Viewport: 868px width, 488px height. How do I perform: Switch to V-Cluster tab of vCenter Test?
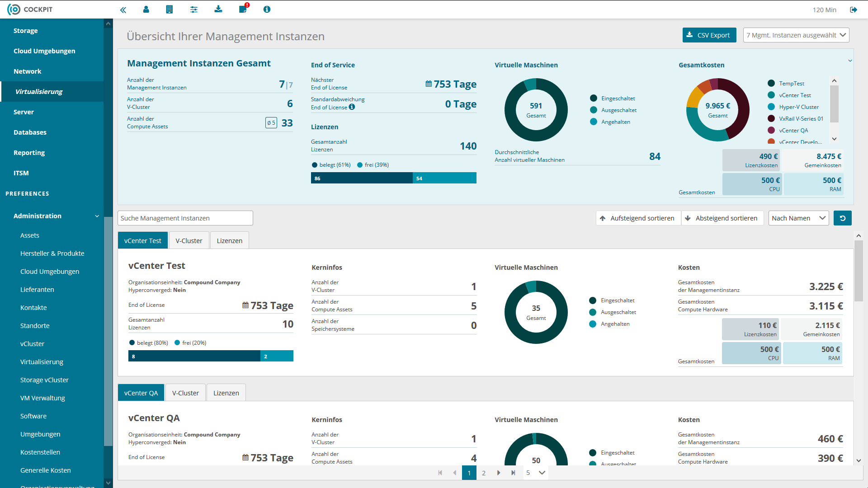tap(189, 240)
